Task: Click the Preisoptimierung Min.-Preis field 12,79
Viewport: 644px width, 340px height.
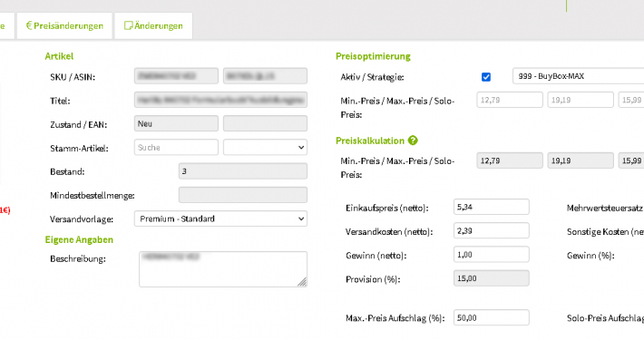Action: pos(510,100)
